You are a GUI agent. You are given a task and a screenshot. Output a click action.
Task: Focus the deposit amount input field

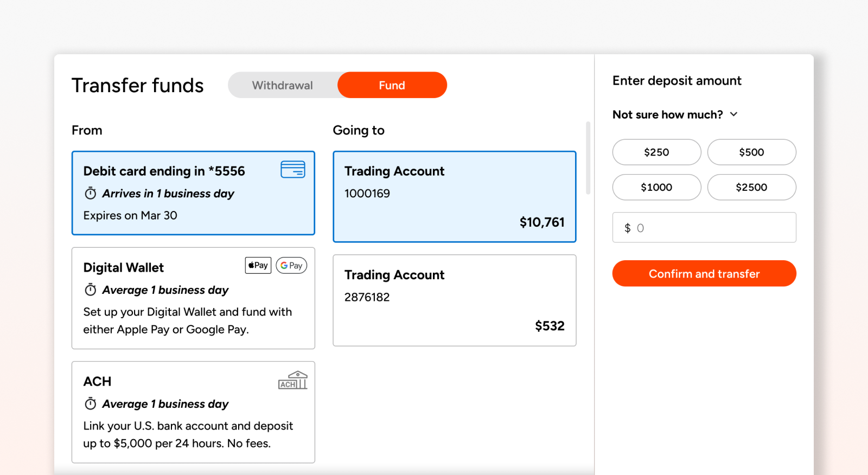tap(704, 228)
